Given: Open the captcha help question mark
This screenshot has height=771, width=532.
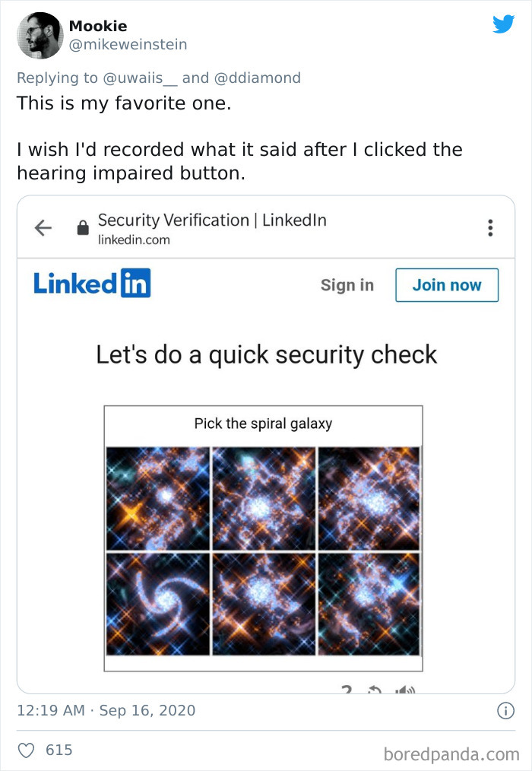Looking at the screenshot, I should tap(347, 688).
